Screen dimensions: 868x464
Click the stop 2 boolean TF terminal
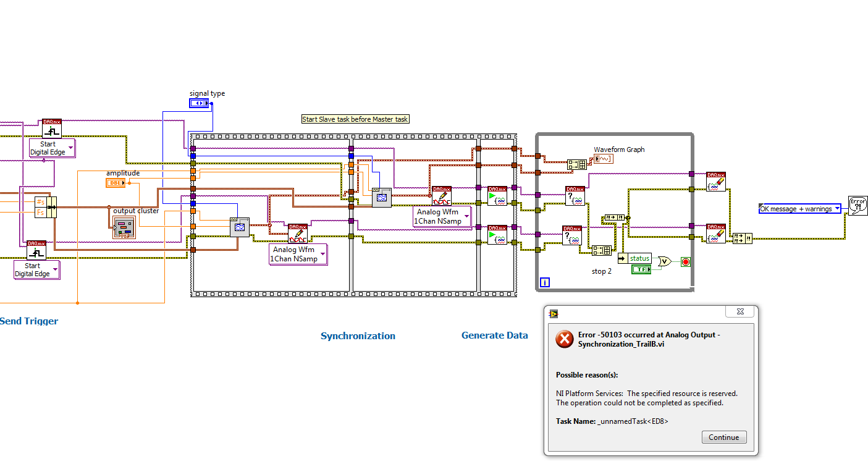pos(641,269)
